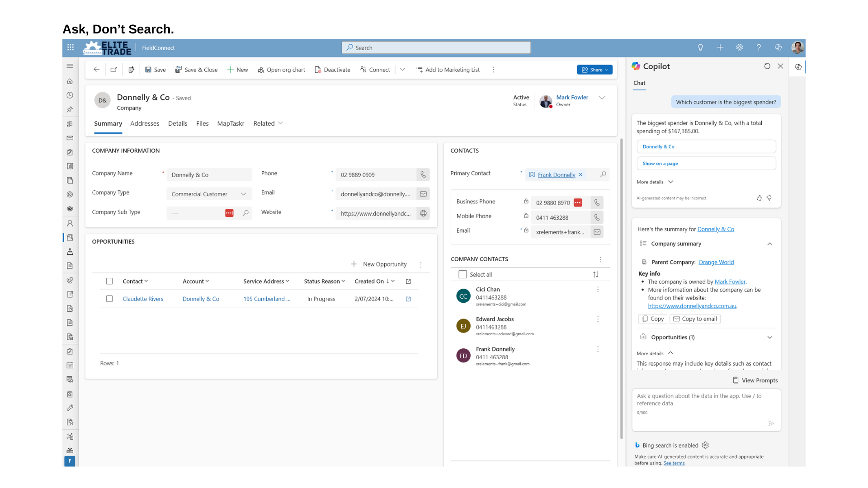
Task: Click the Copilot icon in top header
Action: pos(778,47)
